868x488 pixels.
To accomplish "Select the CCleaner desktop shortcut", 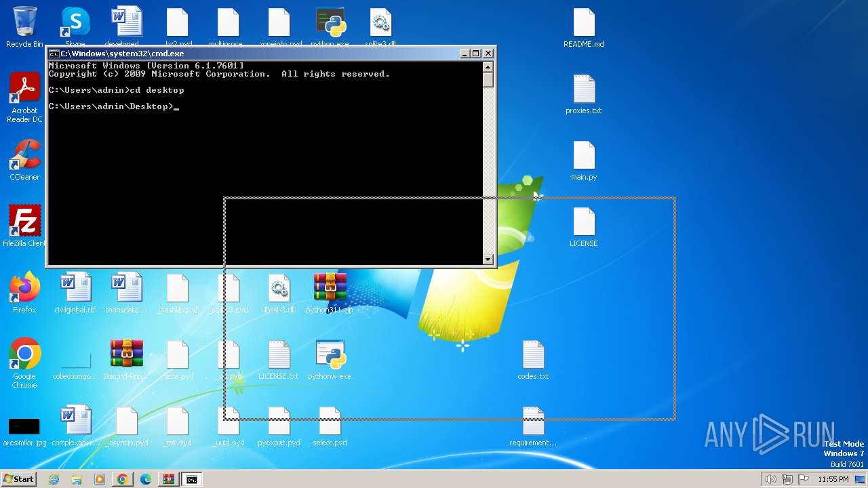I will [24, 160].
